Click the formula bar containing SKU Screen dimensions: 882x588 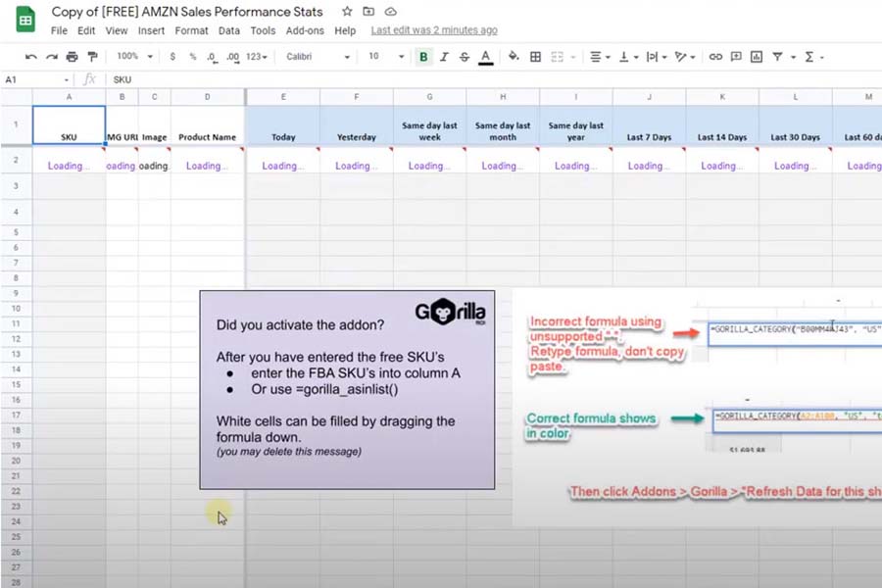(x=495, y=79)
